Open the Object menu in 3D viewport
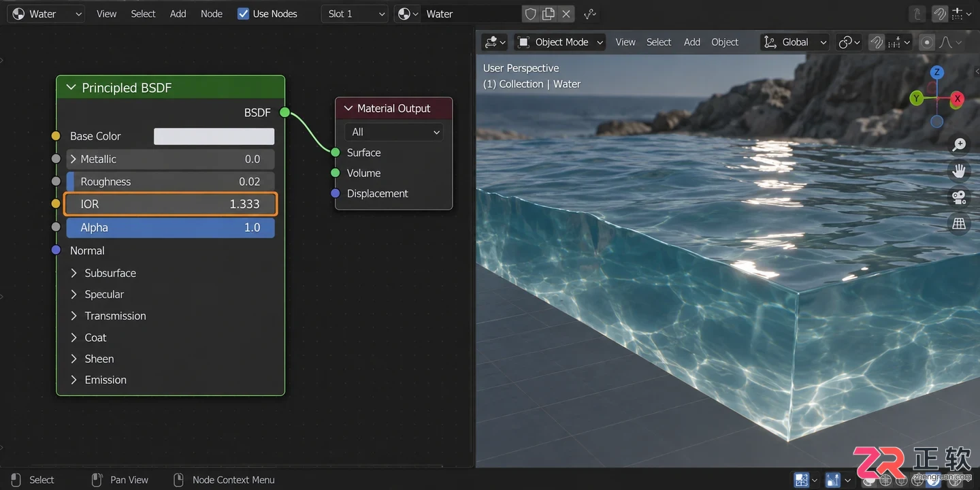980x490 pixels. (x=725, y=42)
